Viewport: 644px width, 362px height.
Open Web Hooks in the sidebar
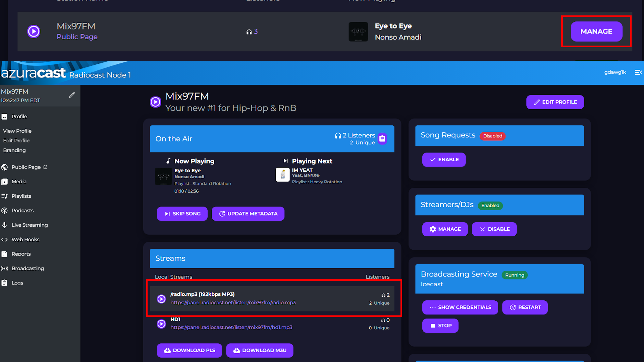[25, 240]
